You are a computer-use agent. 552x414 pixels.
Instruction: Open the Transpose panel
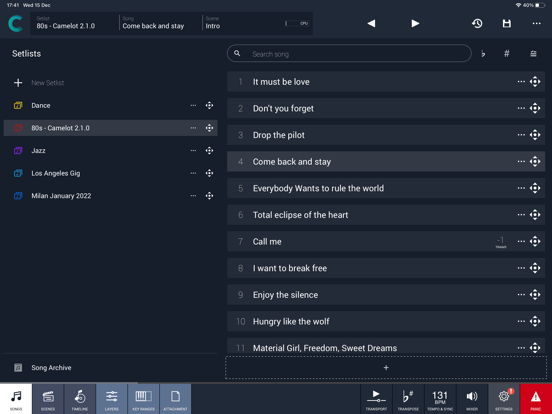(x=408, y=399)
